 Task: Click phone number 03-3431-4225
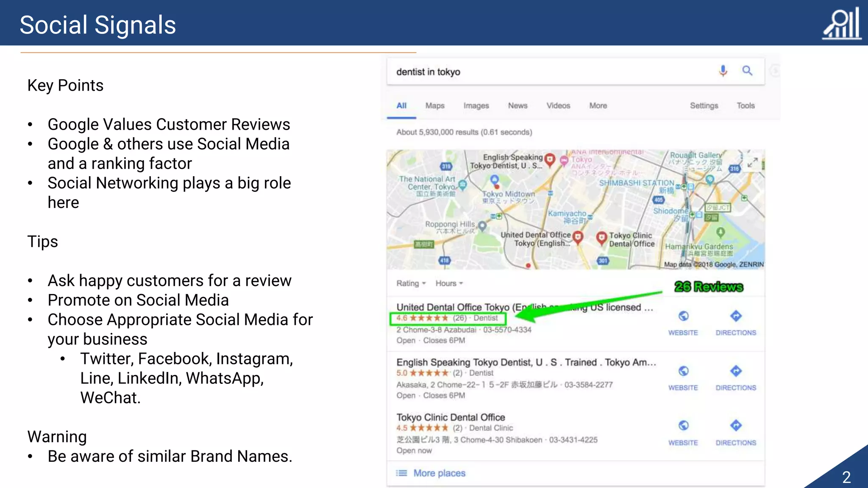(x=573, y=440)
